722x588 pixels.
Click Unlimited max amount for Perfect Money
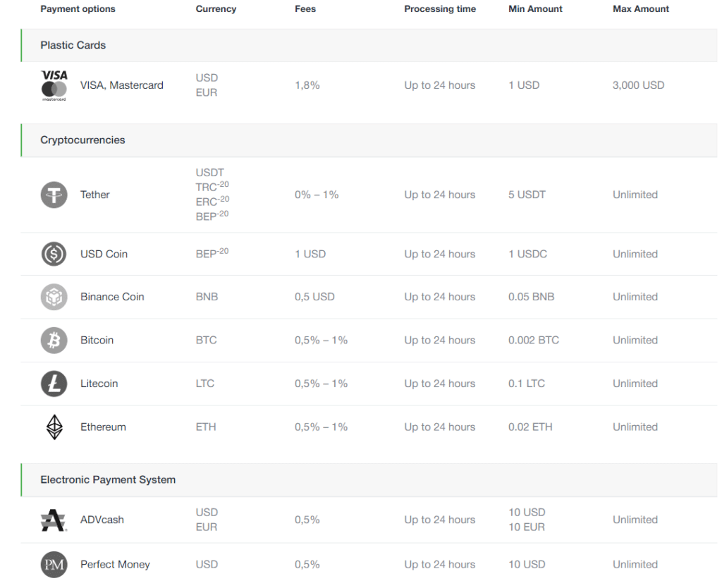tap(635, 565)
